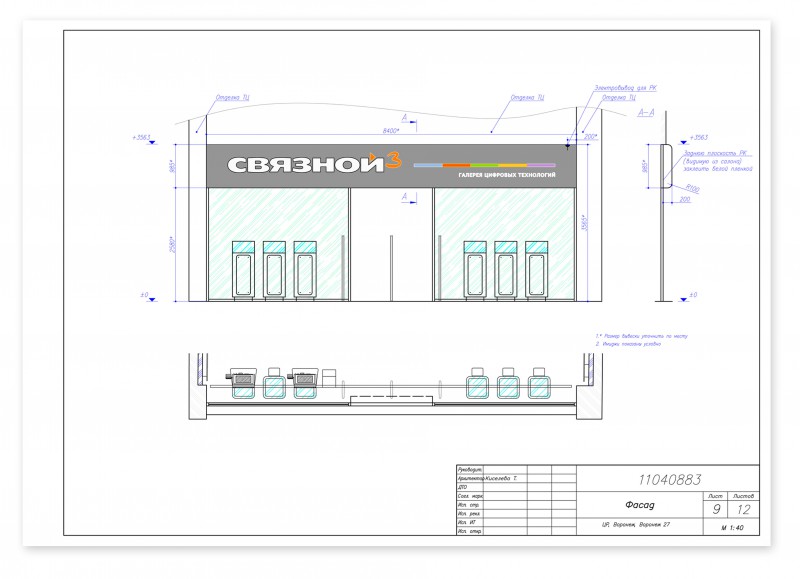Select the upper A section cut arrow
800x579 pixels.
(409, 120)
